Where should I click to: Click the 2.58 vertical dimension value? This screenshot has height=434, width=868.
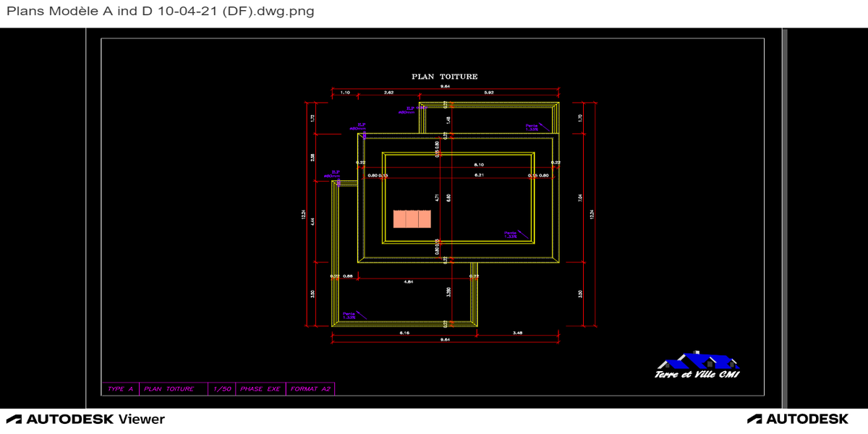coord(312,157)
